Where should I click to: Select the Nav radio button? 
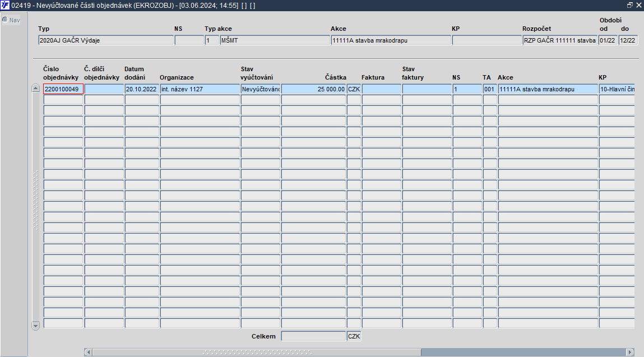(5, 20)
